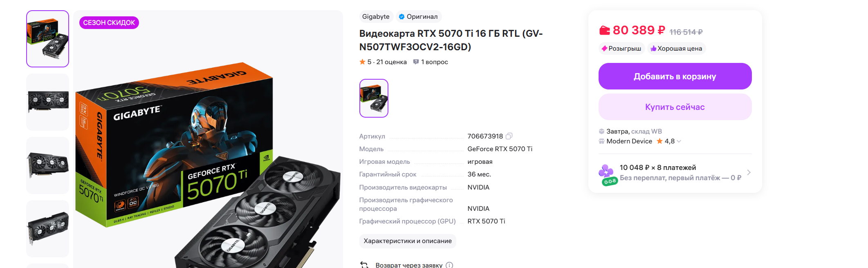Viewport: 868px width, 268px height.
Task: Click the orange rating star near 5
Action: (x=362, y=62)
